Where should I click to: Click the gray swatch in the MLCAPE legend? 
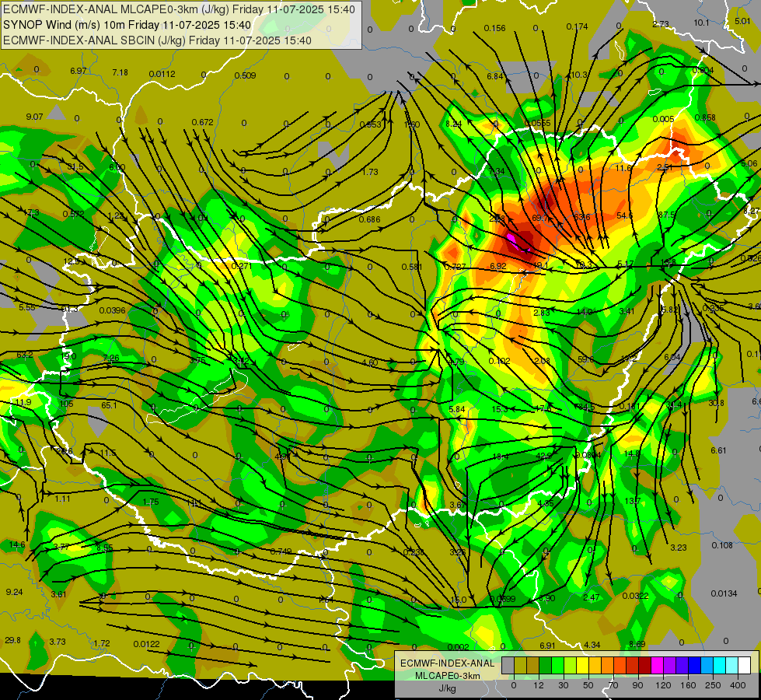(x=508, y=665)
